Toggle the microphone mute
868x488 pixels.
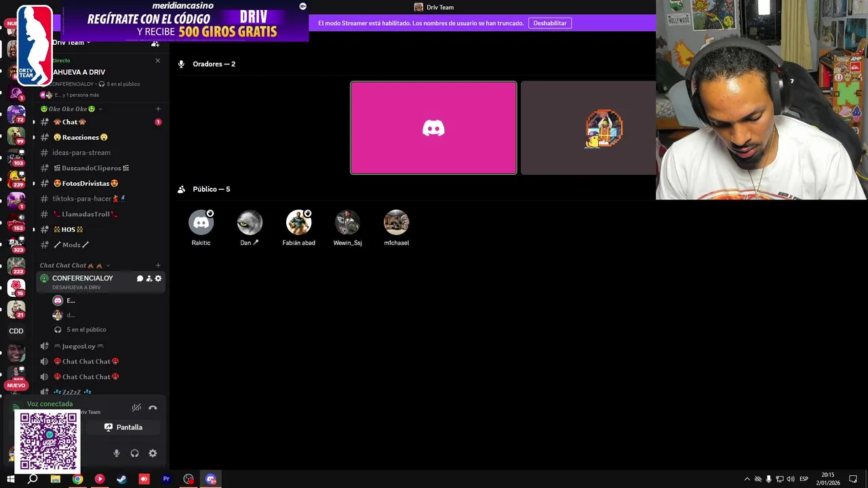coord(117,453)
